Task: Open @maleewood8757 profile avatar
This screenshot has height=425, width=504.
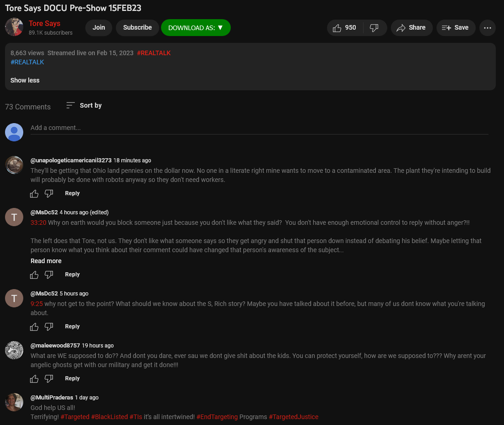Action: pyautogui.click(x=14, y=350)
